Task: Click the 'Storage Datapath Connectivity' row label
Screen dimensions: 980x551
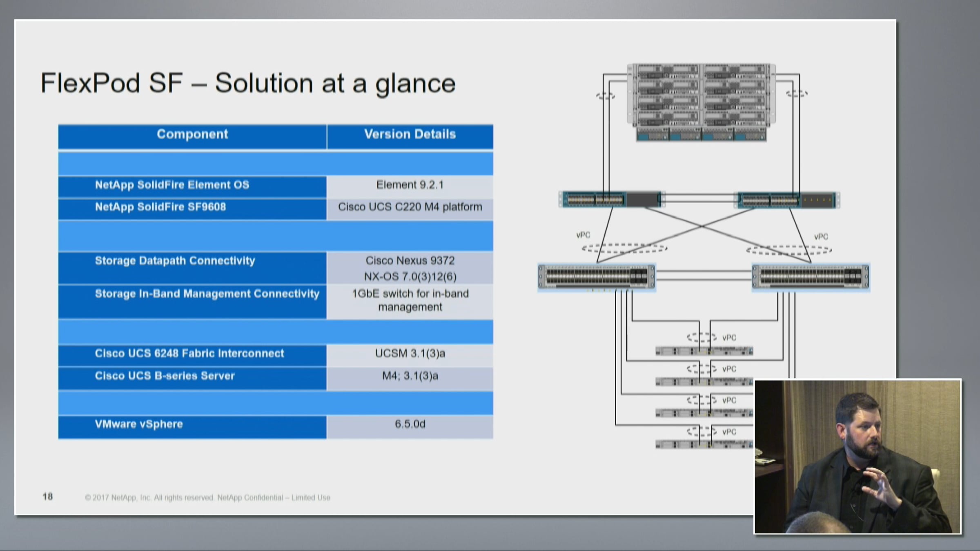Action: 175,261
